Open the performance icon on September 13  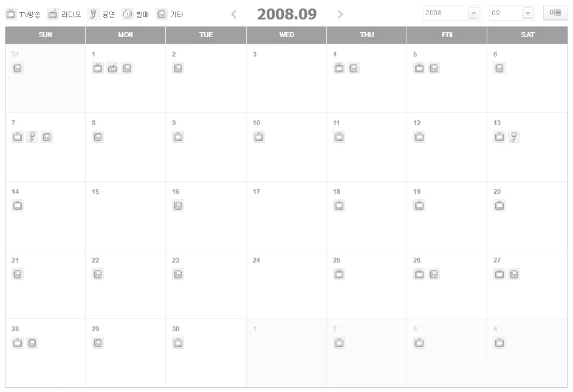[514, 137]
